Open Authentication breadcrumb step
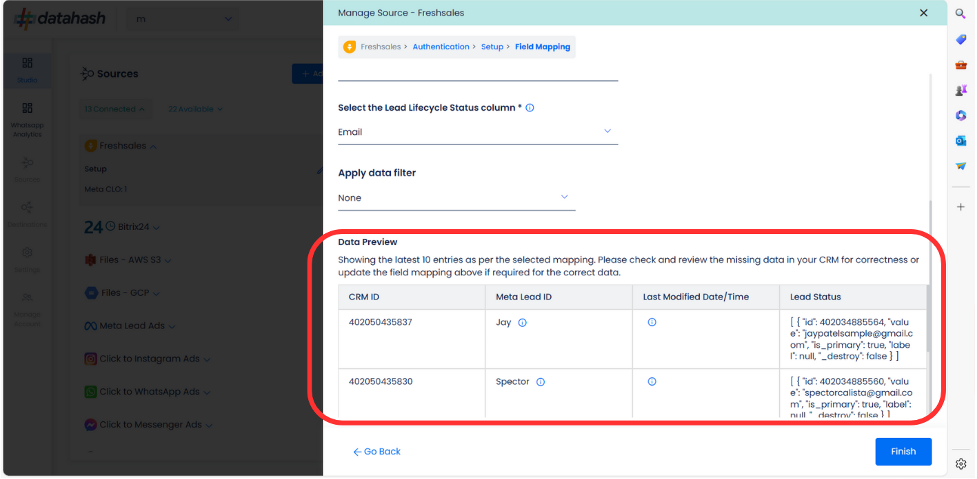The height and width of the screenshot is (479, 977). (441, 47)
